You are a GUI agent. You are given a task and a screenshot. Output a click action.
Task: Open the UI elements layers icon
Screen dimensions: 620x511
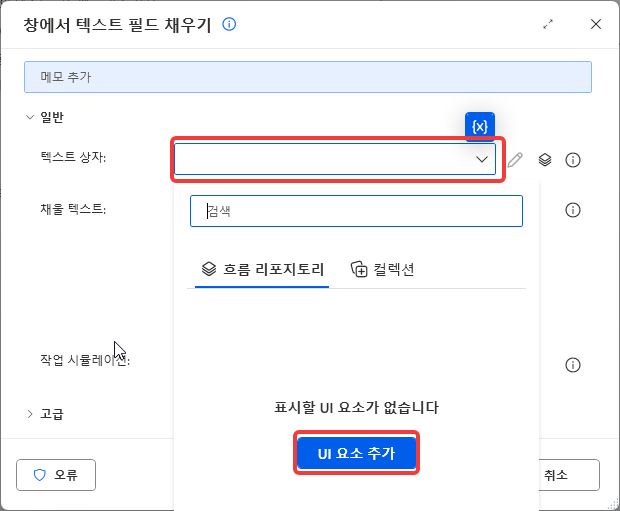545,160
